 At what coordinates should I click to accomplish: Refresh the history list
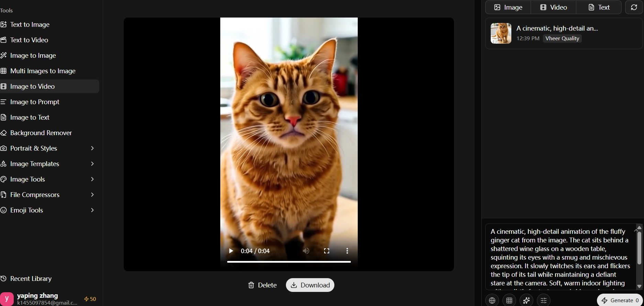(634, 7)
